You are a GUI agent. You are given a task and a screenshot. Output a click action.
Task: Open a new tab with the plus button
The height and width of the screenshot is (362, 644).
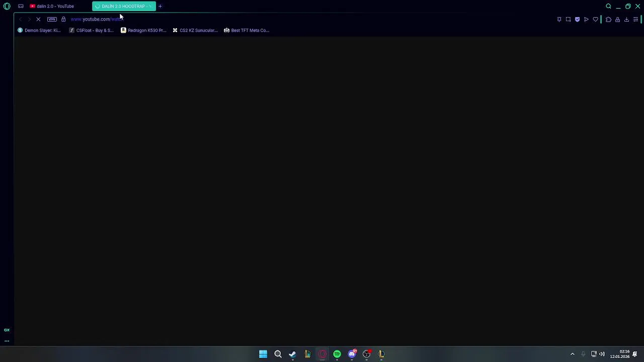160,6
